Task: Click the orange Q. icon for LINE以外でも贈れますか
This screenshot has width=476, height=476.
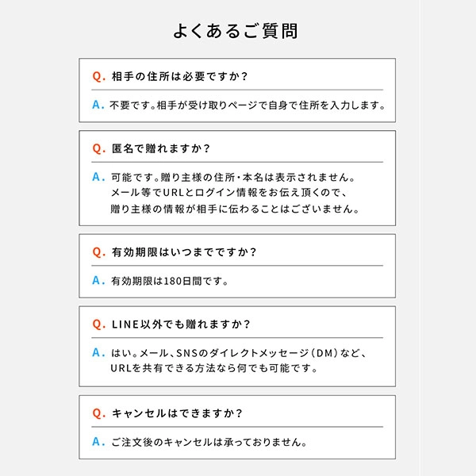Action: [99, 324]
